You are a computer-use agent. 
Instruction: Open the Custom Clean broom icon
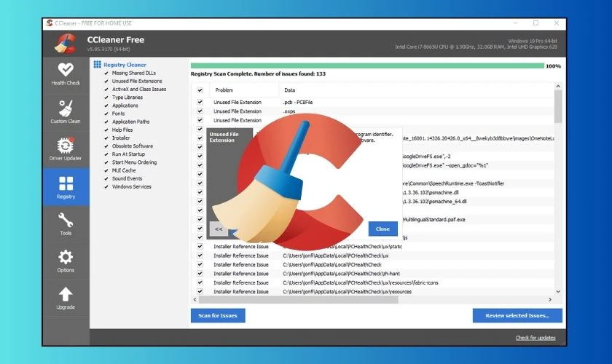coord(66,109)
